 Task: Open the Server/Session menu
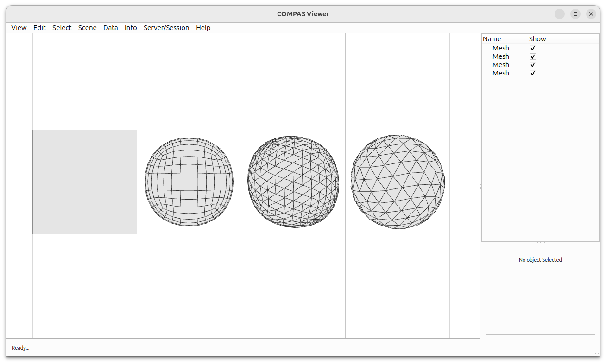[166, 28]
